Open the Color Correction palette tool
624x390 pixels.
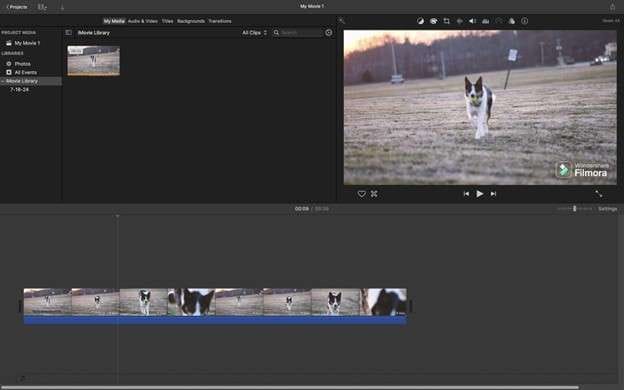coord(433,21)
